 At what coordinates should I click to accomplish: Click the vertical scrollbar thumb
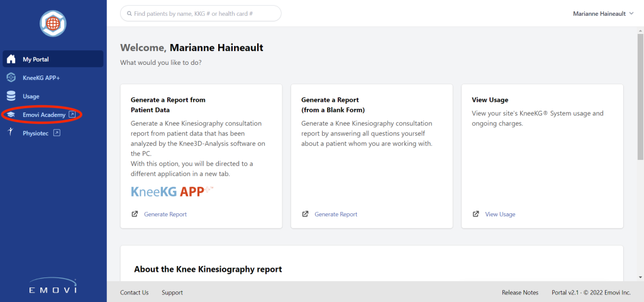tap(640, 98)
